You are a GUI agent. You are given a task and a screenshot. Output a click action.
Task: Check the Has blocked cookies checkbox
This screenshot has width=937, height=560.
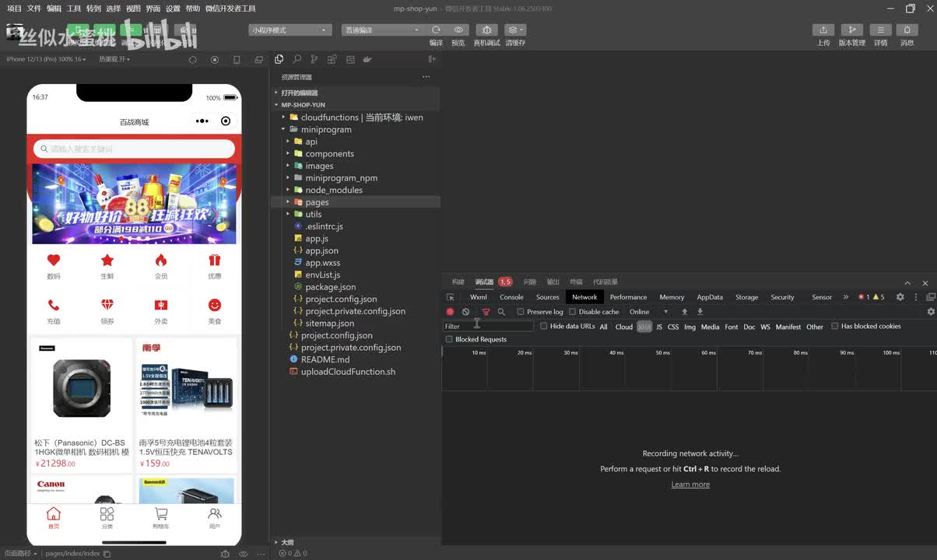[835, 327]
